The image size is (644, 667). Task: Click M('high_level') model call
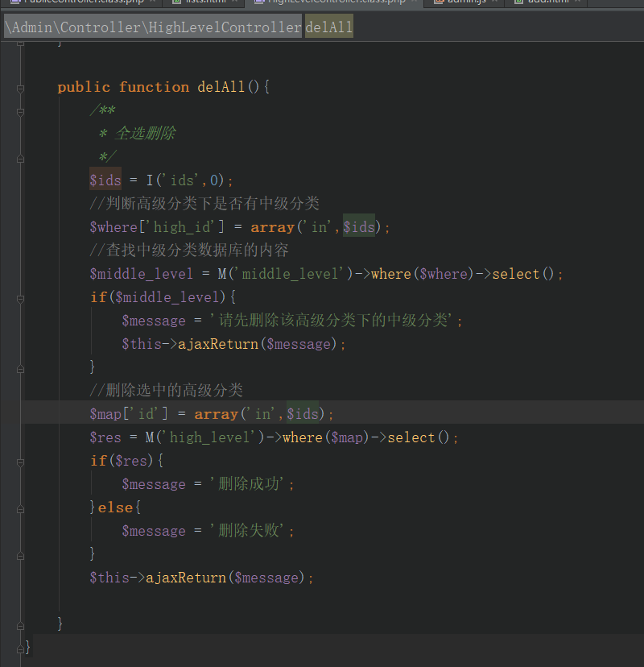(204, 437)
